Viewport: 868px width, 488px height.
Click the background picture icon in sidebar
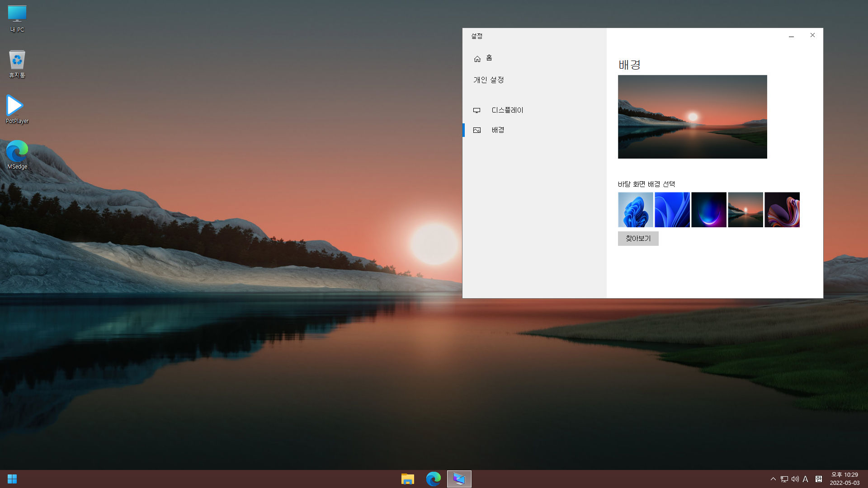(x=476, y=130)
